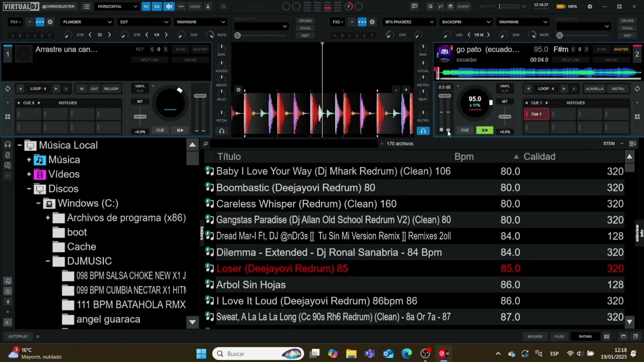This screenshot has height=362, width=644.
Task: Open VirtualDJ settings gear icon
Action: [x=590, y=7]
